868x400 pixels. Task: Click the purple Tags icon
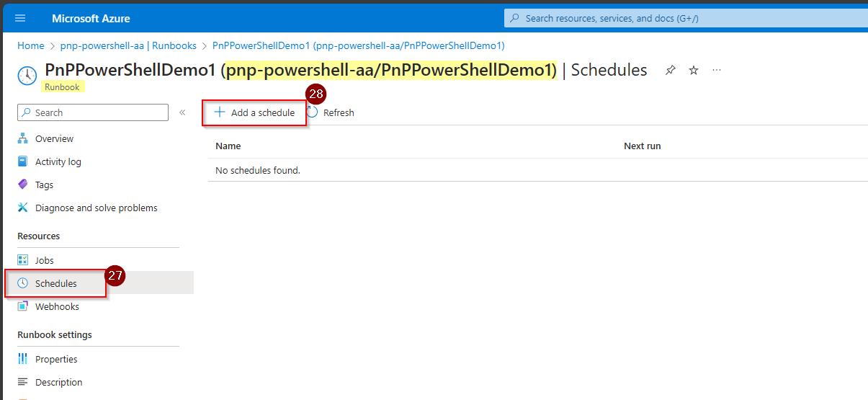[x=22, y=185]
